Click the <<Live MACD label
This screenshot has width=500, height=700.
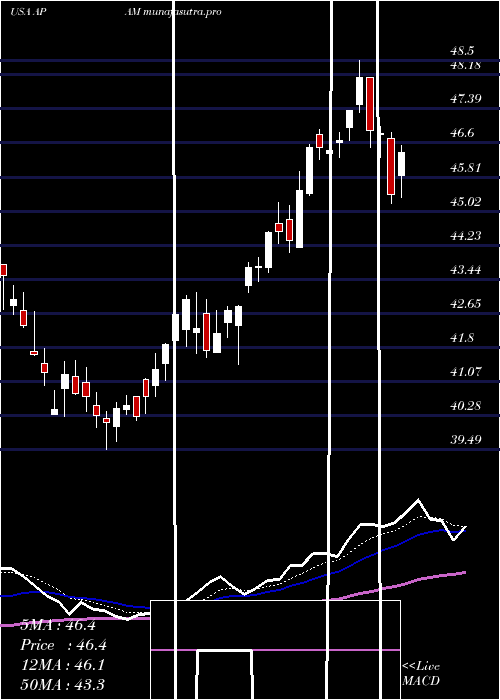(x=421, y=674)
